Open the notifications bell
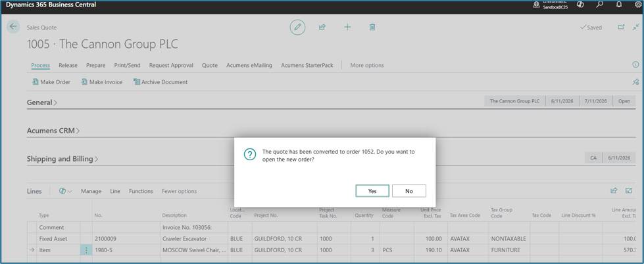 pyautogui.click(x=620, y=5)
